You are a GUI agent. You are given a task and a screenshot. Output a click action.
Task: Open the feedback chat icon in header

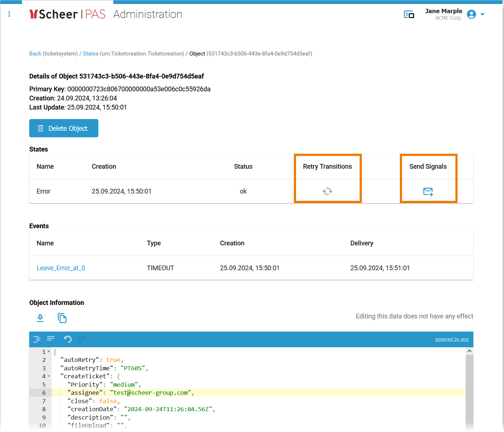pos(409,15)
